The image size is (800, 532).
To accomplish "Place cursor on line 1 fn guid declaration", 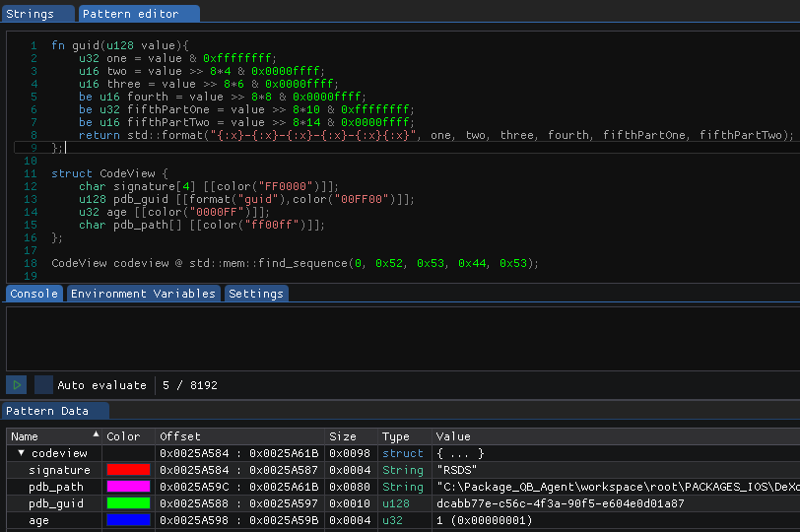I will coord(120,45).
